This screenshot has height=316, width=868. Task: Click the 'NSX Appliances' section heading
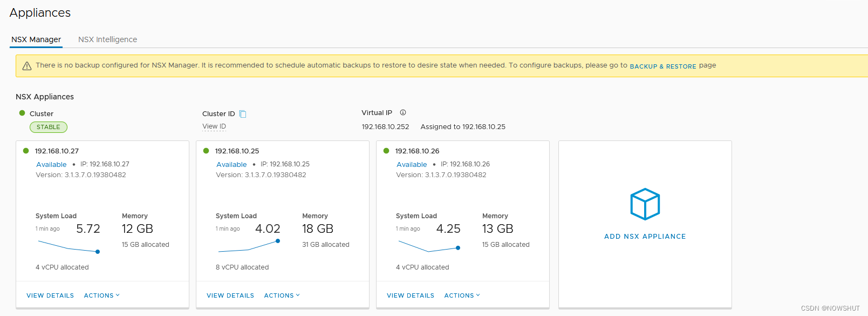click(45, 97)
